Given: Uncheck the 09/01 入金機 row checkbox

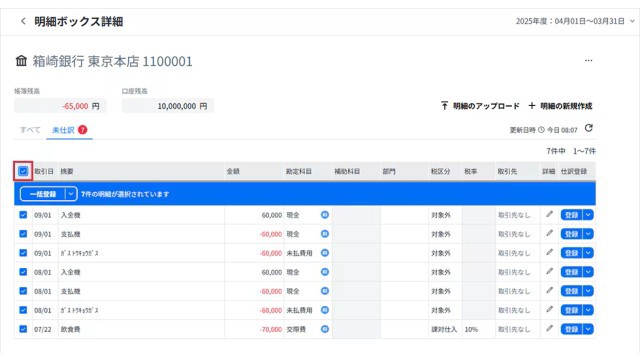Looking at the screenshot, I should pyautogui.click(x=23, y=215).
